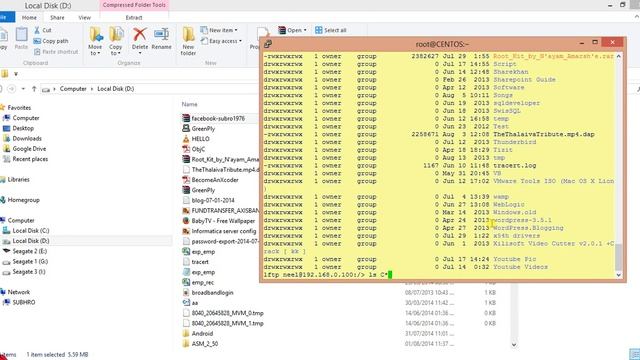Screen dimensions: 640x360
Task: Click Paste shortcut in ribbon
Action: (x=56, y=52)
